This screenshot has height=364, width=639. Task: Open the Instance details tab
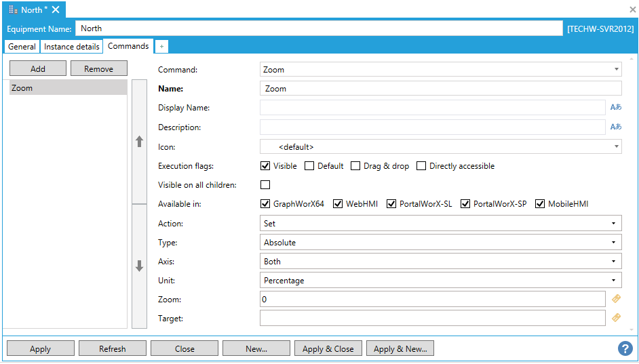click(72, 47)
